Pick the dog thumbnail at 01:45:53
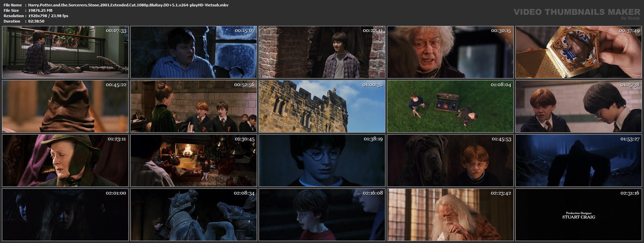Screen dimensions: 644x243 tap(450, 161)
